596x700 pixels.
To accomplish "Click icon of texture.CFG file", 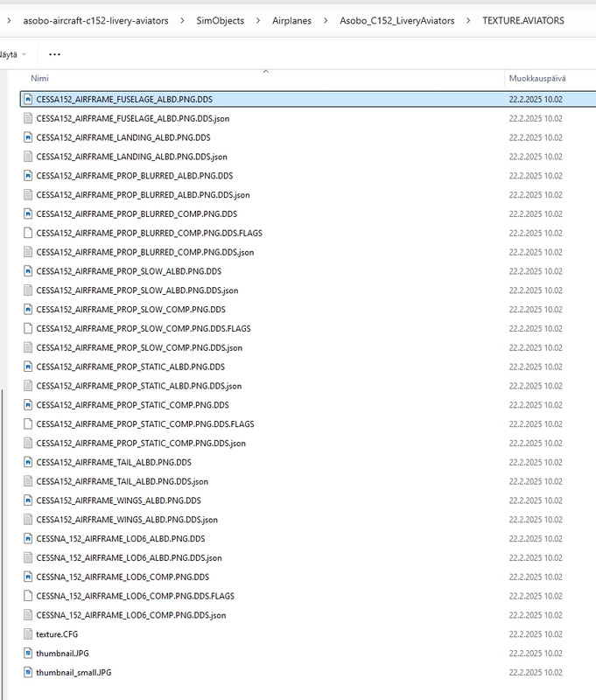I will 28,633.
